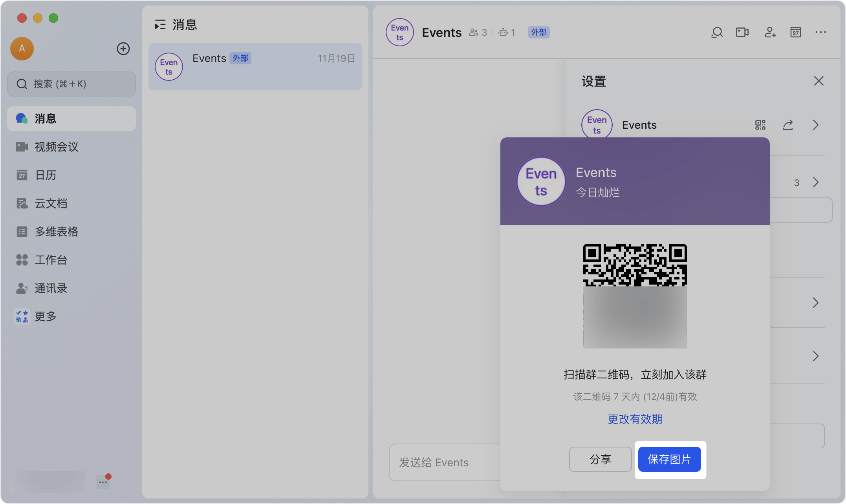Image resolution: width=846 pixels, height=504 pixels.
Task: Click the 发送给 Events message input
Action: 445,462
